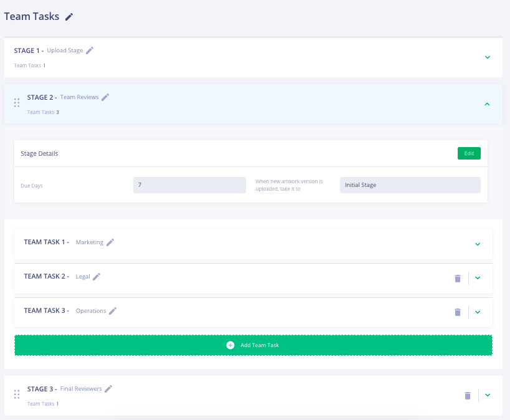
Task: Click the 'When new artwork version is uploaded' label
Action: point(289,185)
